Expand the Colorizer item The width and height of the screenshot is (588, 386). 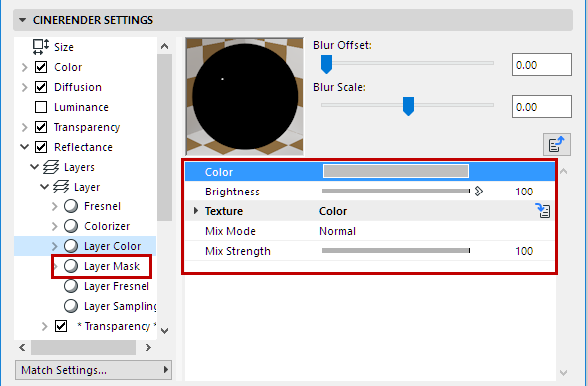click(x=55, y=226)
